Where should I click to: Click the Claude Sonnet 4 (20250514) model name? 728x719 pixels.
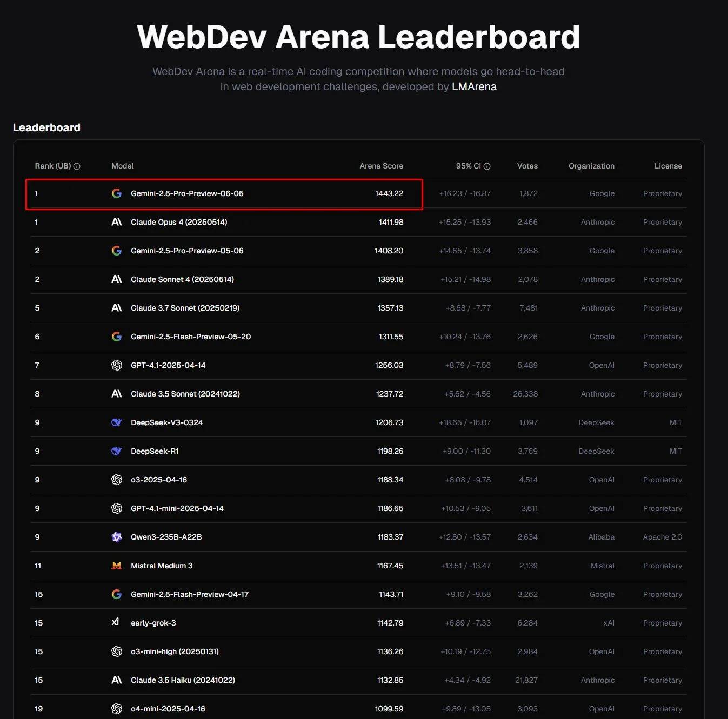[182, 279]
